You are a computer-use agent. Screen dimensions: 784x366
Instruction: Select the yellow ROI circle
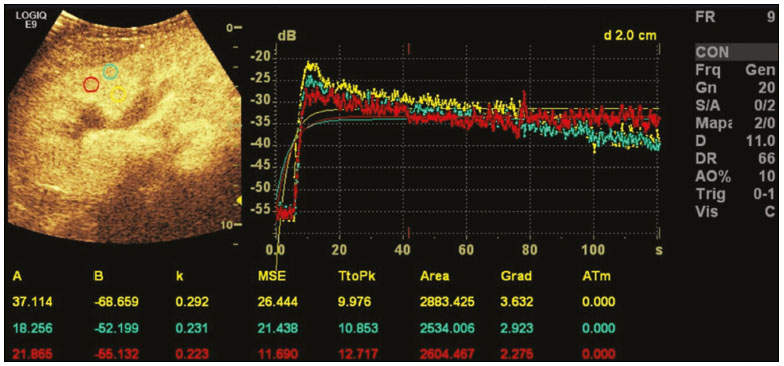(x=118, y=94)
